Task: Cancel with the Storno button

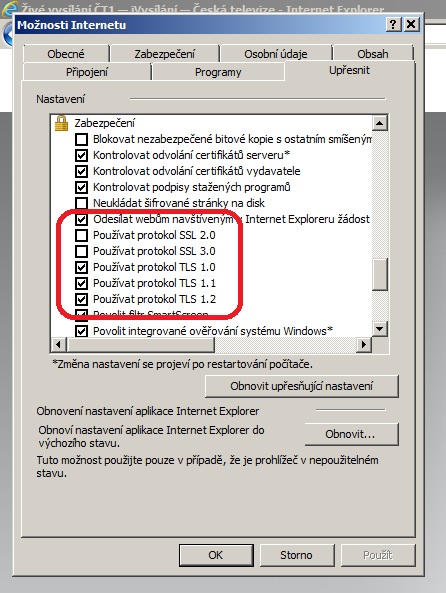Action: tap(297, 555)
